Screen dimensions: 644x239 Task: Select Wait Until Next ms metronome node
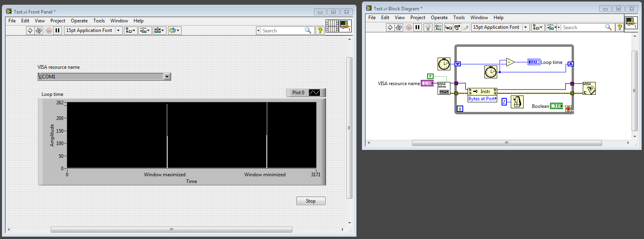pos(517,102)
